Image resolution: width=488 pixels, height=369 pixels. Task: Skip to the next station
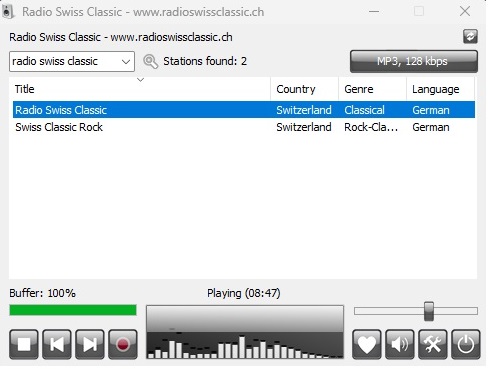tap(90, 344)
